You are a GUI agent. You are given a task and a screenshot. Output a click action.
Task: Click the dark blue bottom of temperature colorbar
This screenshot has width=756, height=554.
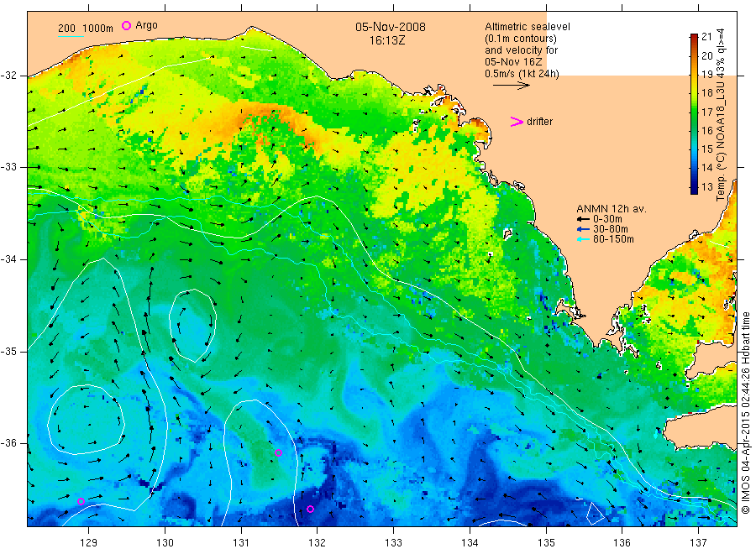[x=694, y=190]
